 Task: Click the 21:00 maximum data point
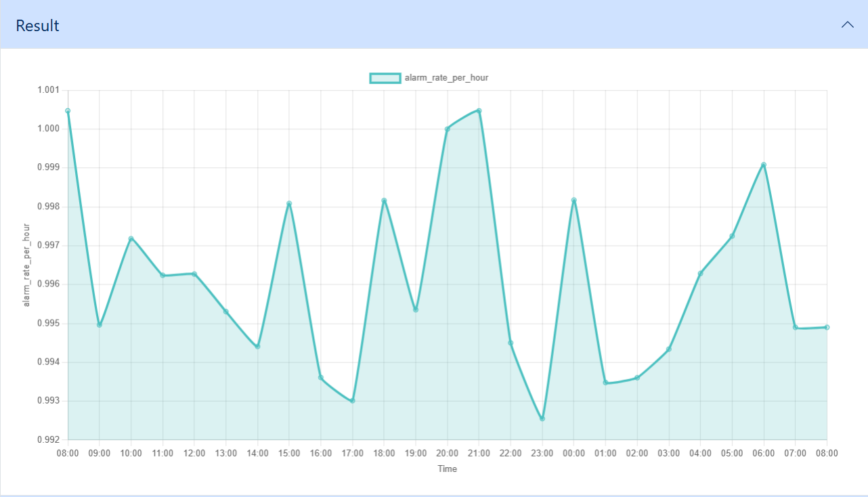tap(479, 111)
